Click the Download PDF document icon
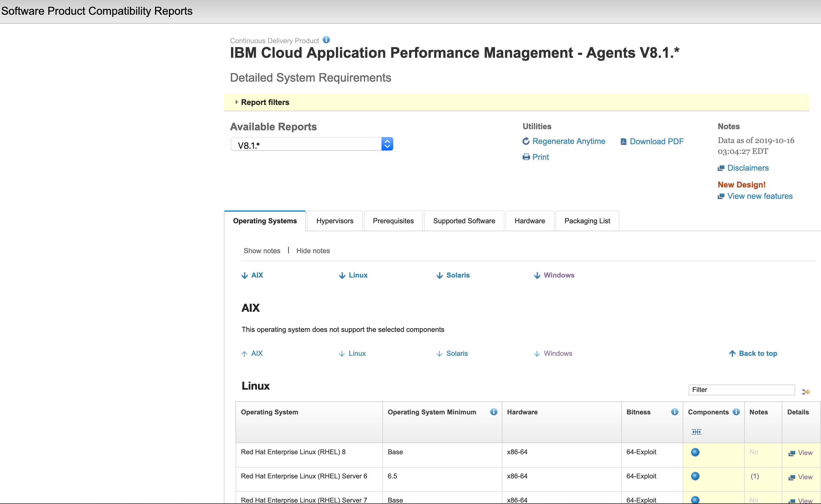 click(x=623, y=142)
